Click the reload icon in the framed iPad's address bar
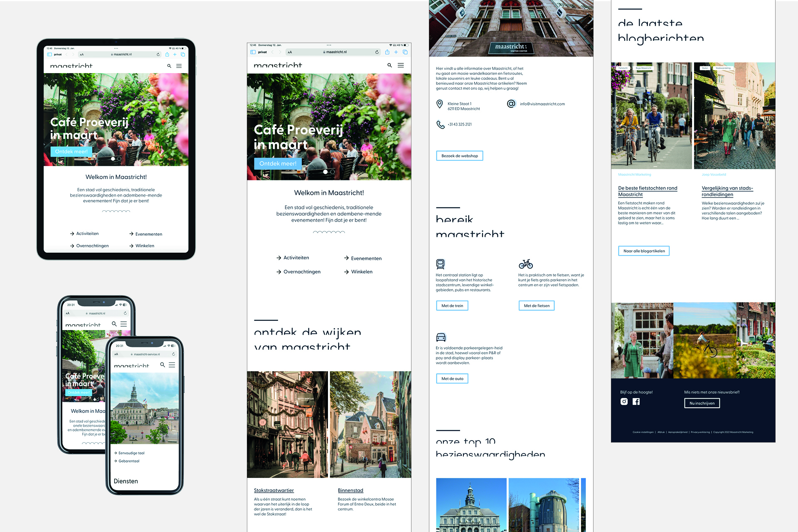The width and height of the screenshot is (798, 532). point(158,54)
